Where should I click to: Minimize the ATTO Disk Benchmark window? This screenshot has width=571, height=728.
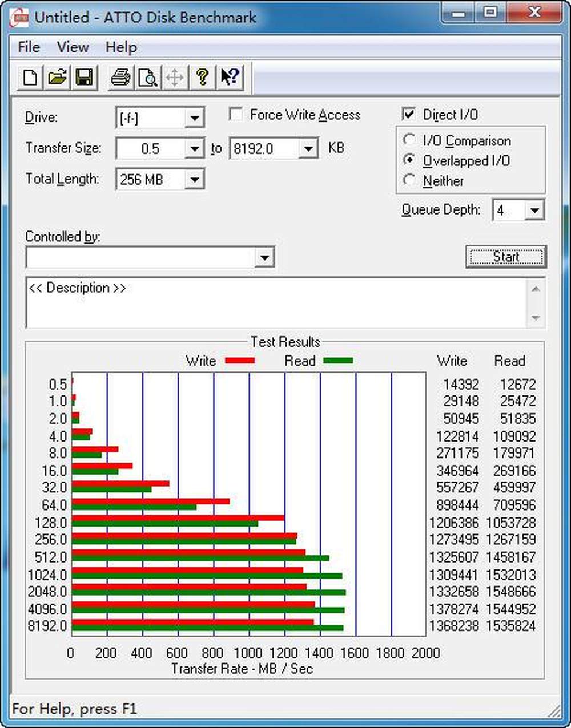pyautogui.click(x=459, y=14)
